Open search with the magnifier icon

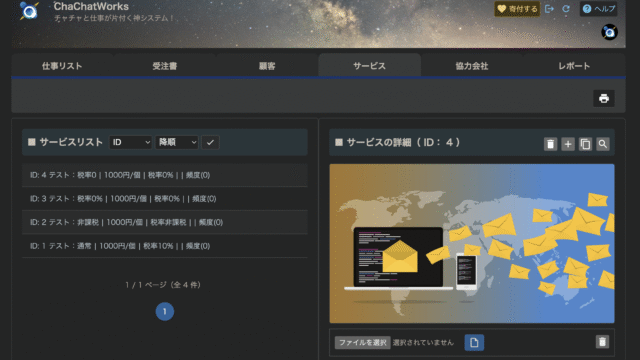click(603, 144)
